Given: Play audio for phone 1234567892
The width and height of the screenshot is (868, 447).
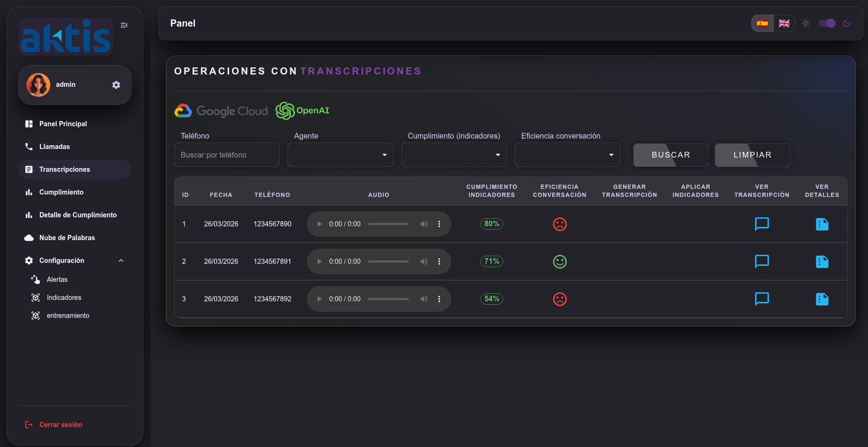Looking at the screenshot, I should click(x=319, y=299).
